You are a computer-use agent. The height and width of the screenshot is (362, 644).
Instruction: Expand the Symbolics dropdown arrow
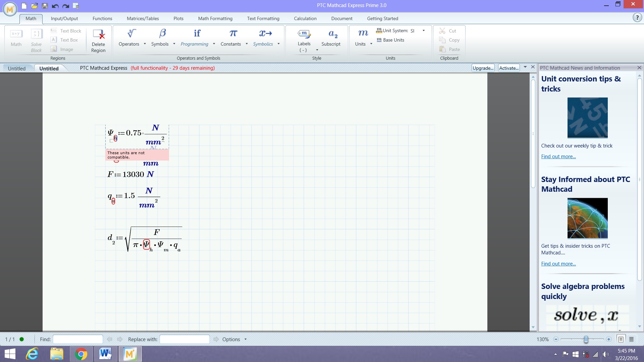click(278, 44)
